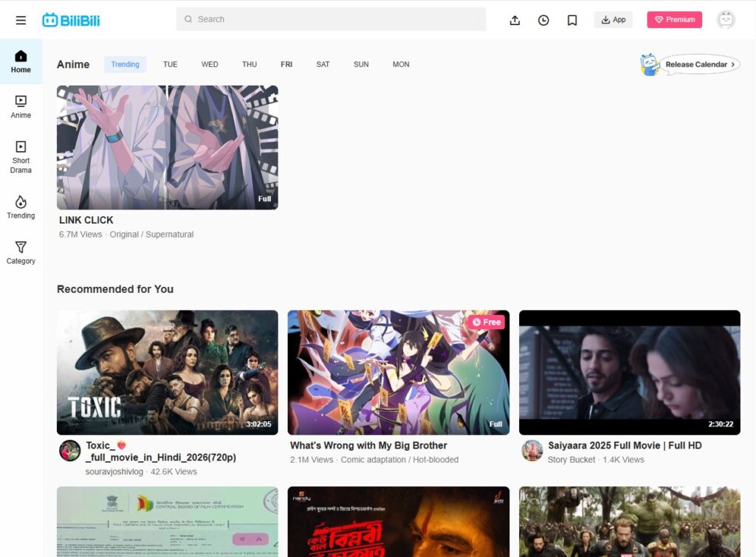Click the user avatar icon
The height and width of the screenshot is (557, 756).
click(726, 20)
